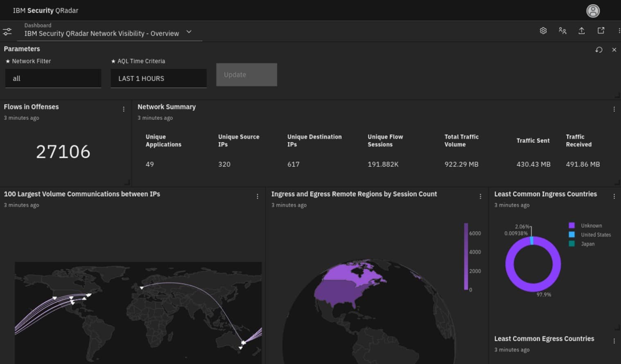This screenshot has width=621, height=364.
Task: Toggle the Japan legend teal swatch
Action: pos(572,244)
